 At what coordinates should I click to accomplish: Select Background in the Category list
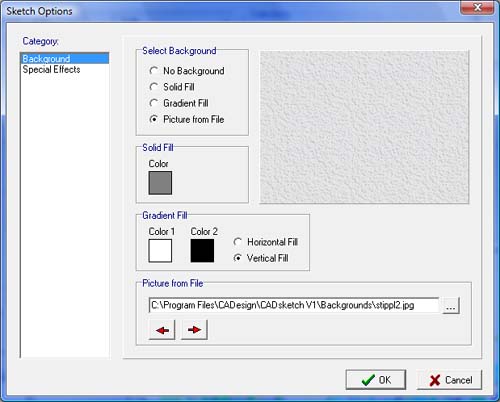[65, 59]
